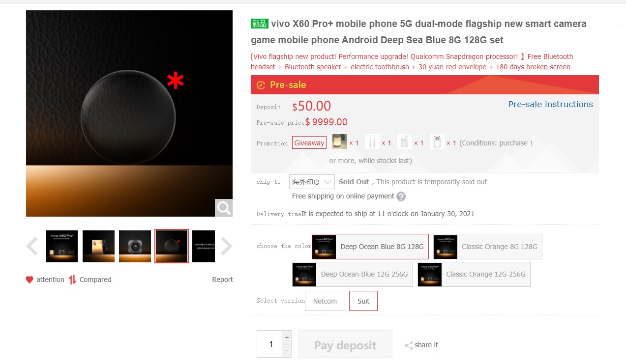The width and height of the screenshot is (626, 364).
Task: Open the ship to region dropdown
Action: [x=312, y=182]
